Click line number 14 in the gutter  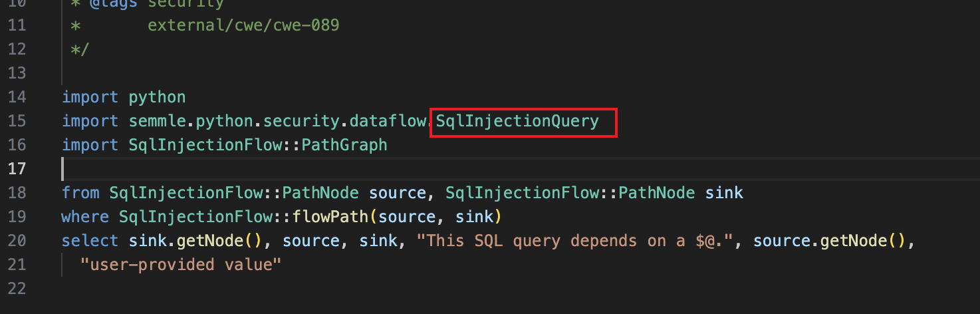[x=18, y=96]
